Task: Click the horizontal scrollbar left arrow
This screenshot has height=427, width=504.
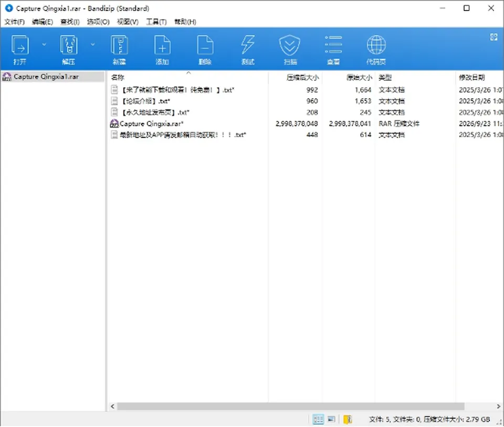Action: (x=112, y=406)
